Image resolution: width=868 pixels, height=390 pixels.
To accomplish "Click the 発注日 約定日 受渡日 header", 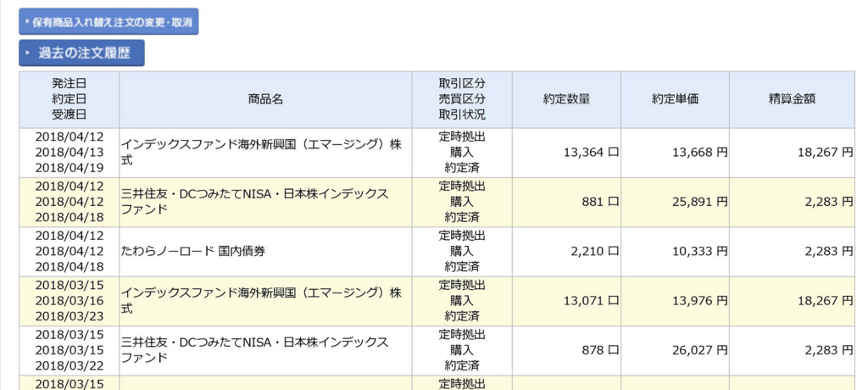I will point(70,100).
